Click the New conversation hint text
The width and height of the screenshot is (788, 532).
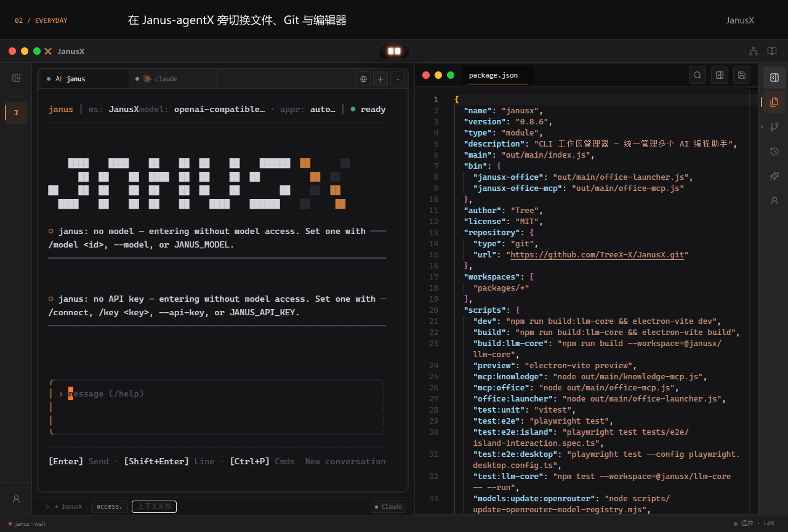pos(345,461)
